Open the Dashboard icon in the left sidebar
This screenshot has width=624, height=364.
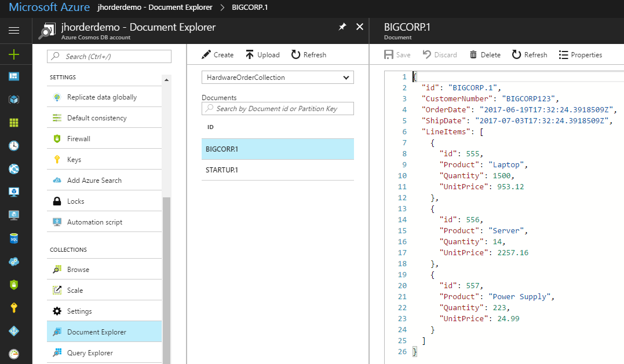tap(14, 76)
